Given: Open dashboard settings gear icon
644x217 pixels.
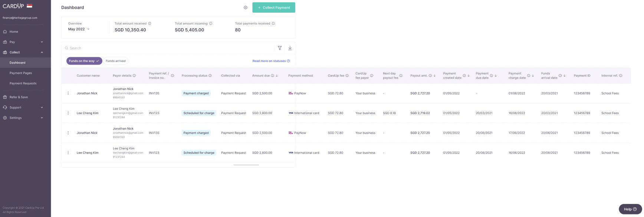Looking at the screenshot, I should 246,7.
